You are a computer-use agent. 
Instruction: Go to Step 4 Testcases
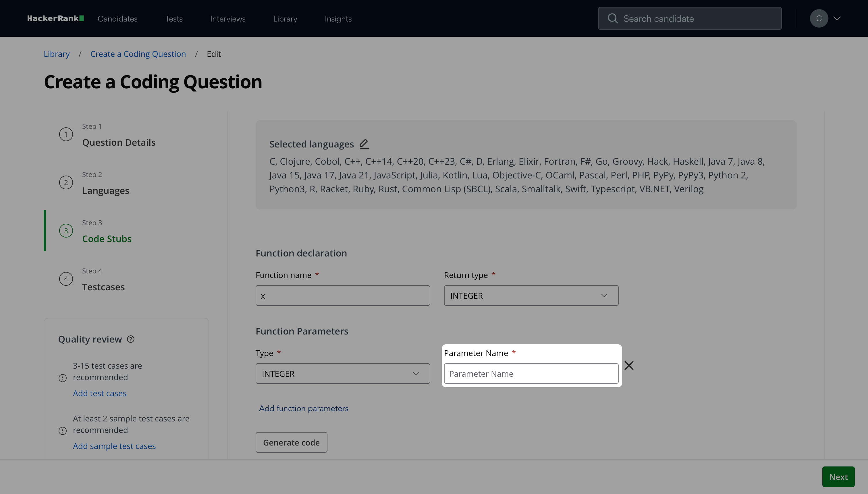pyautogui.click(x=103, y=287)
